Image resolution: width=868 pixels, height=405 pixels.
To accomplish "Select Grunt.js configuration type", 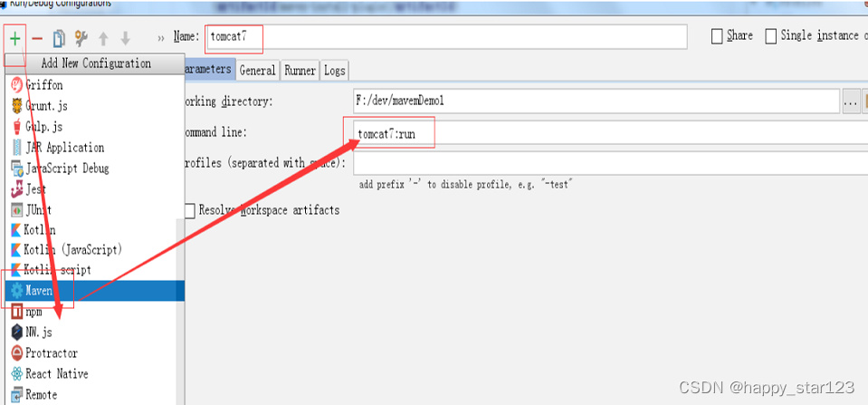I will 94,105.
